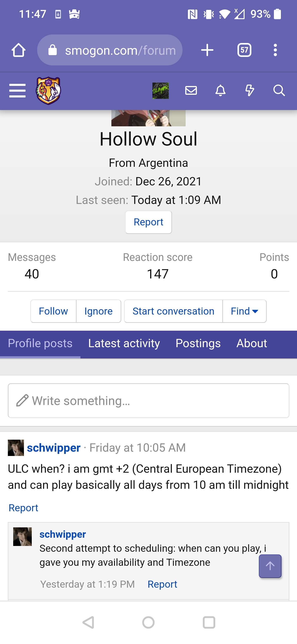297x644 pixels.
Task: Switch to the Postings tab
Action: [198, 343]
